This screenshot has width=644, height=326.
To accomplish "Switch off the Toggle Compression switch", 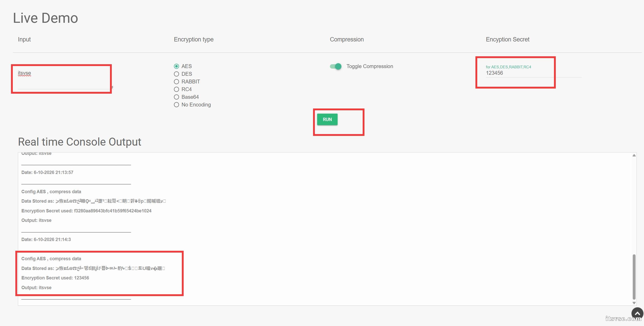I will (336, 67).
